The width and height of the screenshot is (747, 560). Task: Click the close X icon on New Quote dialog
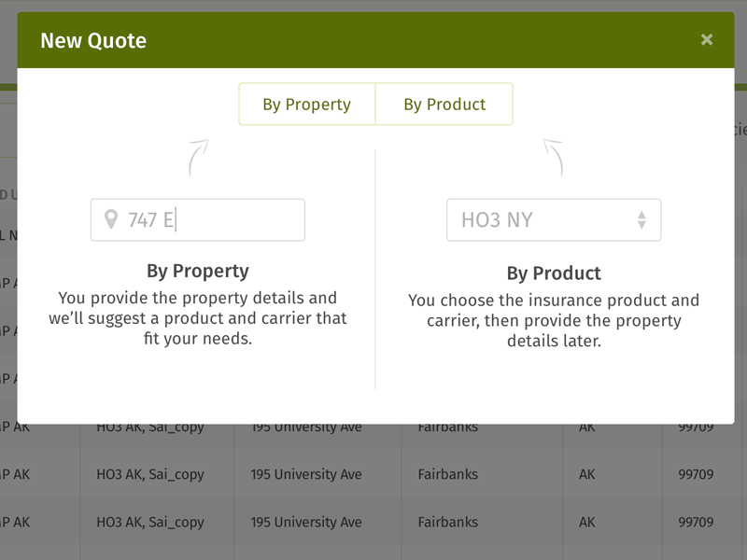click(707, 39)
